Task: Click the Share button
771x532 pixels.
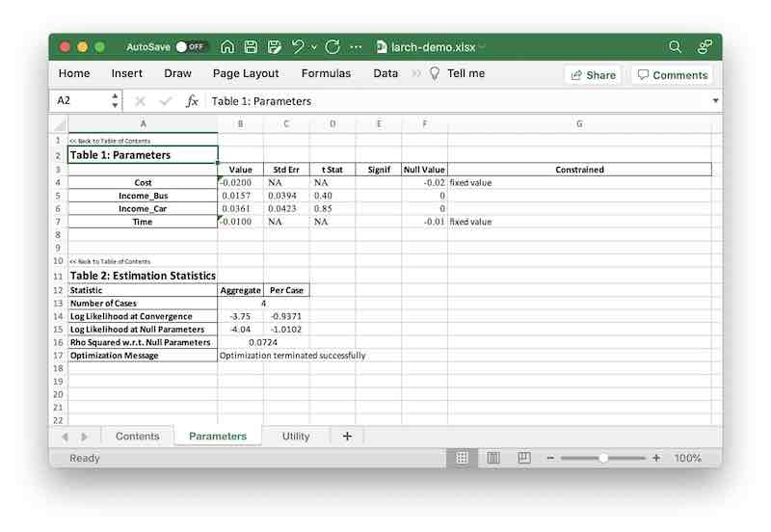Action: point(592,74)
